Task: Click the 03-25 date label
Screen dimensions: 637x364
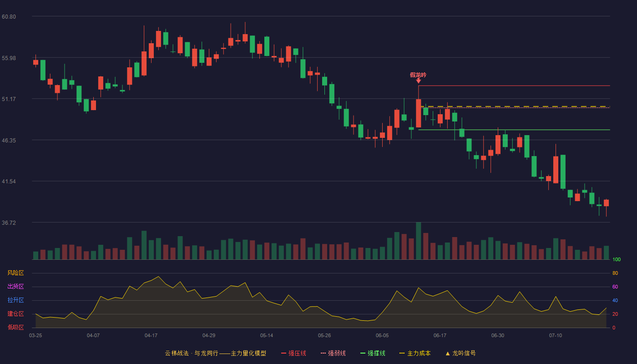Action: coord(35,335)
